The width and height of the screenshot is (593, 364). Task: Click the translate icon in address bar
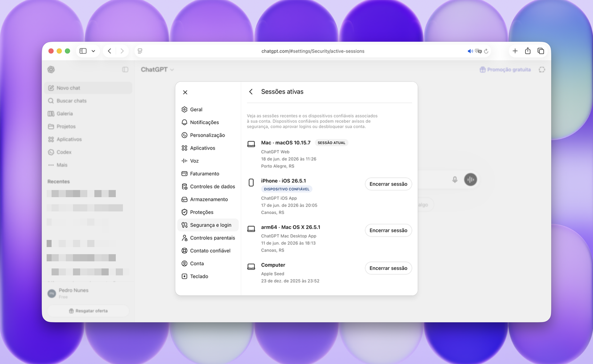478,51
